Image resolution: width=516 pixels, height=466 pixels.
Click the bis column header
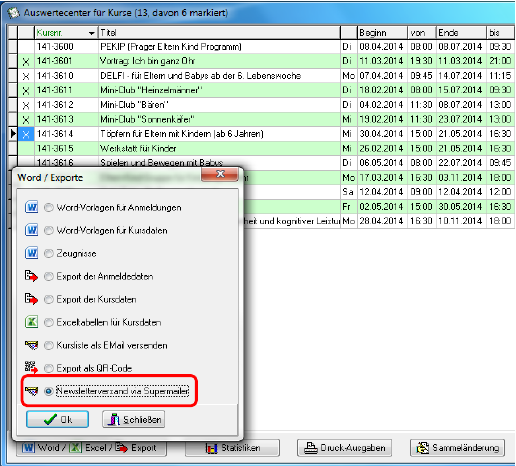point(500,33)
